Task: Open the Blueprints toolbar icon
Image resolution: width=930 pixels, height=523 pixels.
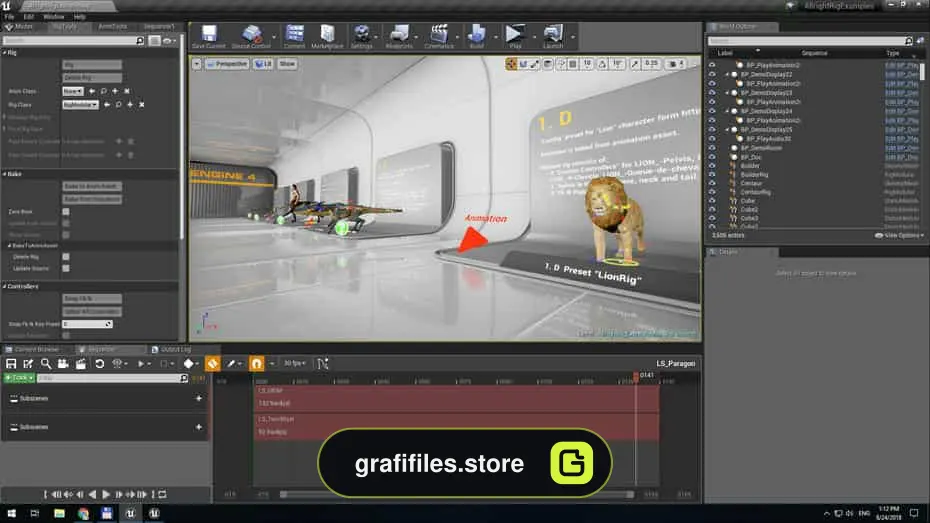Action: coord(399,36)
